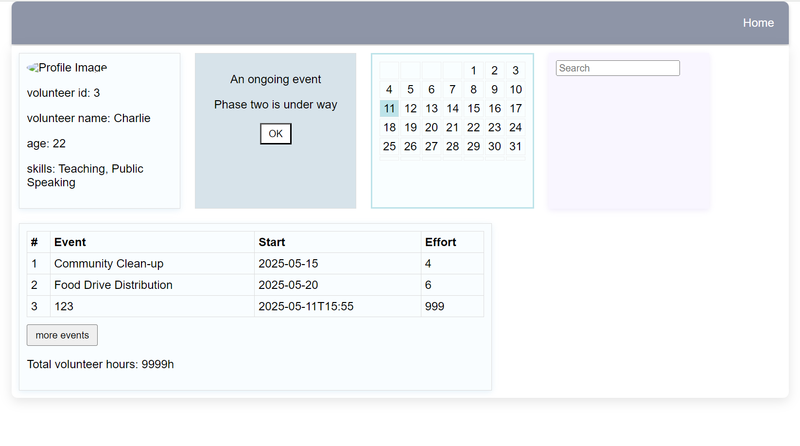The width and height of the screenshot is (800, 446).
Task: Click Total volunteer hours: 9999h text
Action: [101, 364]
